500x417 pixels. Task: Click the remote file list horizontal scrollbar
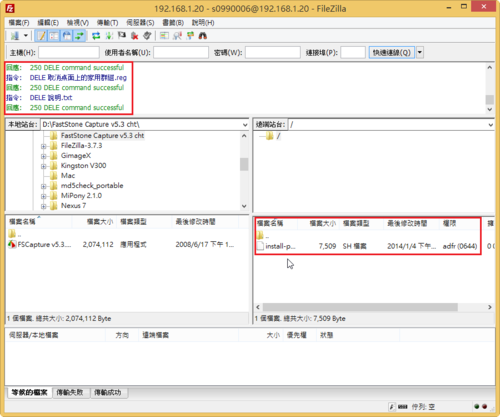click(360, 307)
